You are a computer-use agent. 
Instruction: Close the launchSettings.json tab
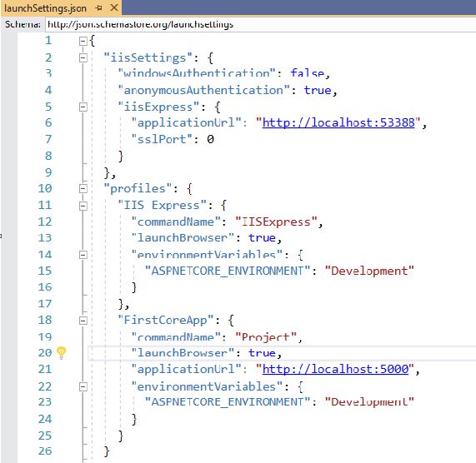(x=114, y=7)
